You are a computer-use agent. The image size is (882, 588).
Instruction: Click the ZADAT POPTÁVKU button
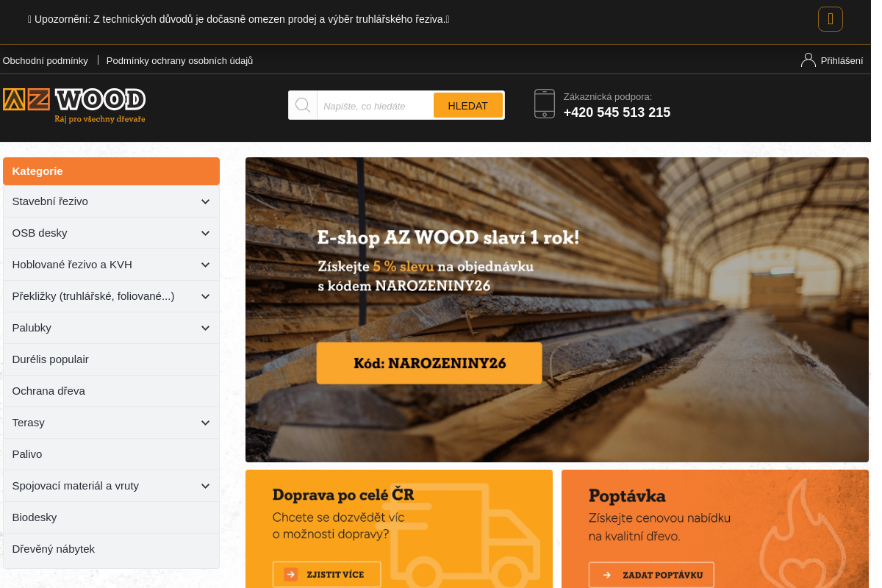(x=651, y=575)
